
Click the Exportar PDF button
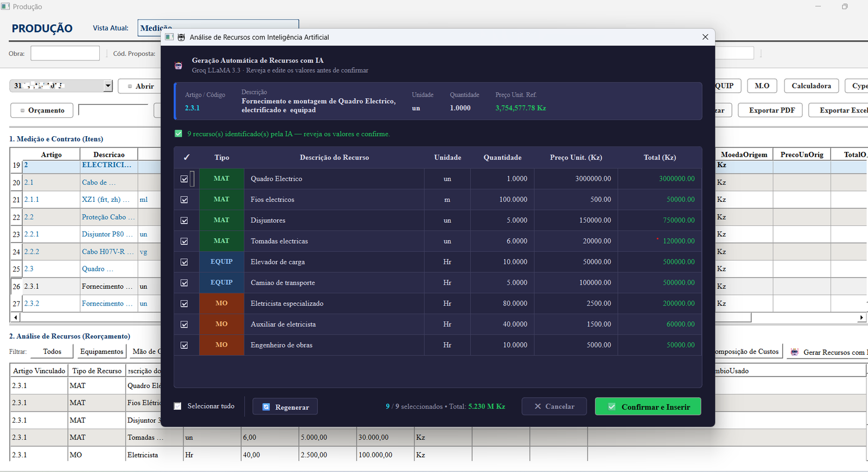click(771, 110)
